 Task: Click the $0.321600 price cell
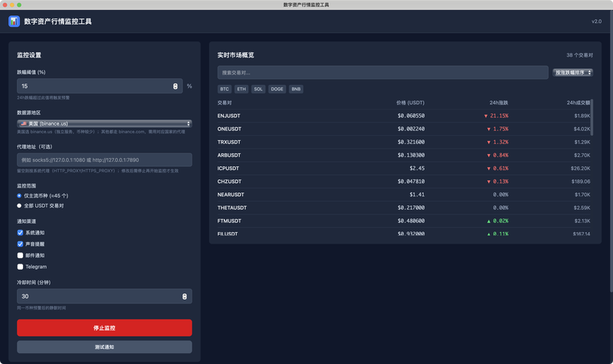coord(411,142)
